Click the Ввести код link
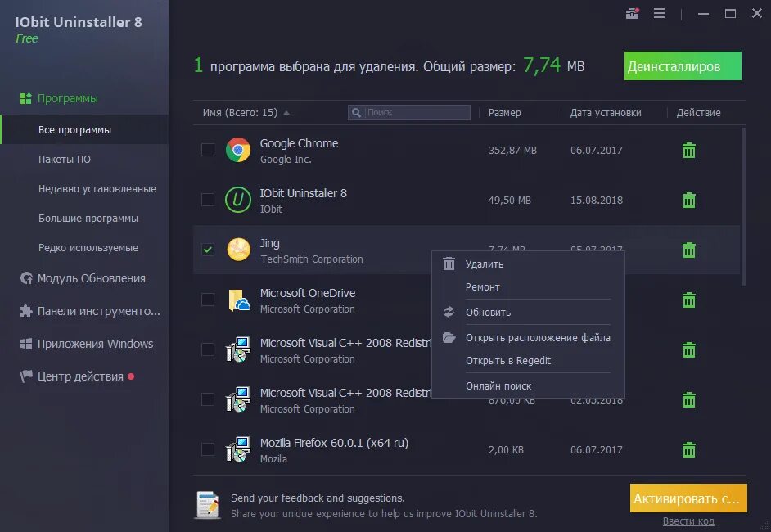The height and width of the screenshot is (532, 771). (688, 521)
